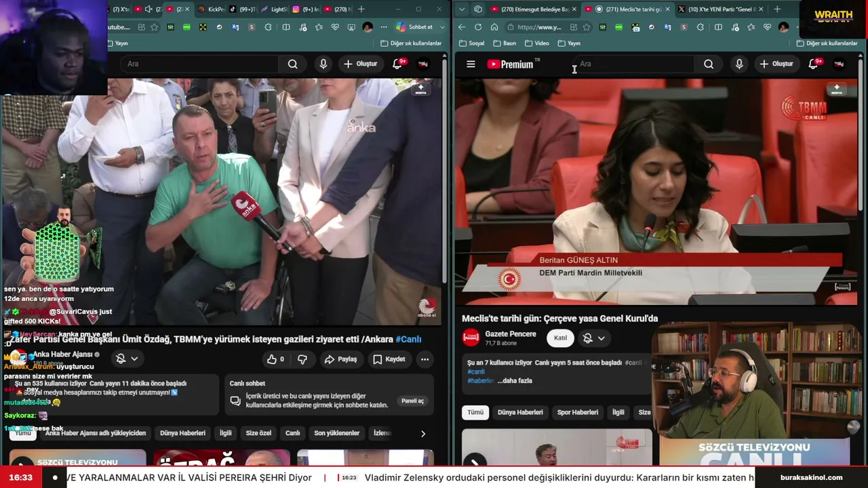Switch to the Instagram tab in left browser

click(x=305, y=9)
